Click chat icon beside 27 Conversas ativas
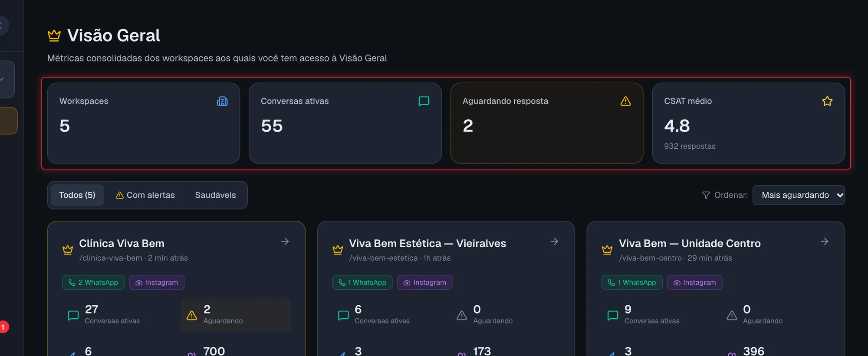 (73, 315)
